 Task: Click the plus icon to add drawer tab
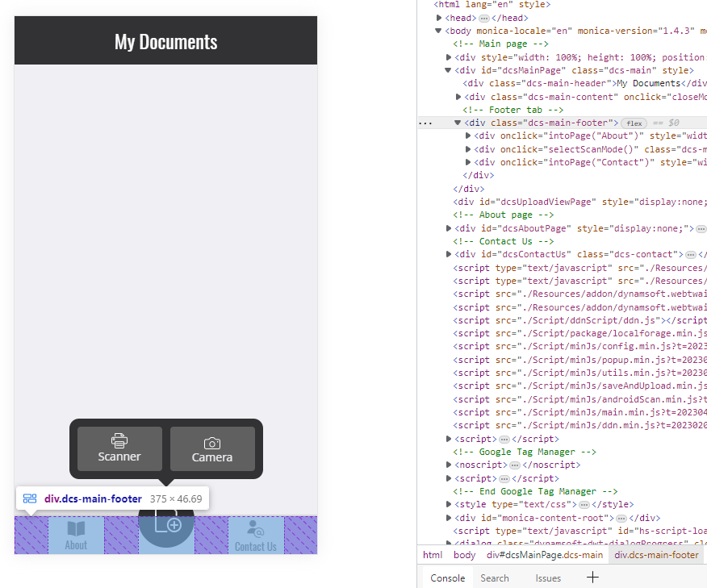(592, 578)
